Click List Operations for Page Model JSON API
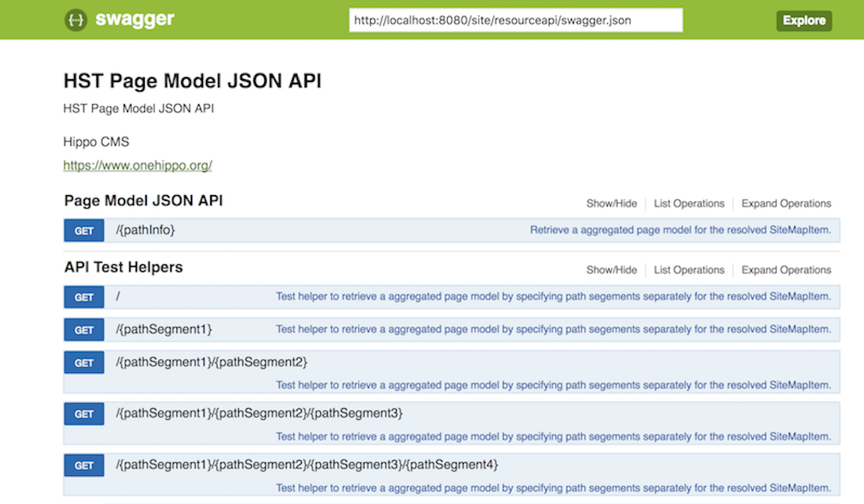Image resolution: width=864 pixels, height=504 pixels. (689, 204)
